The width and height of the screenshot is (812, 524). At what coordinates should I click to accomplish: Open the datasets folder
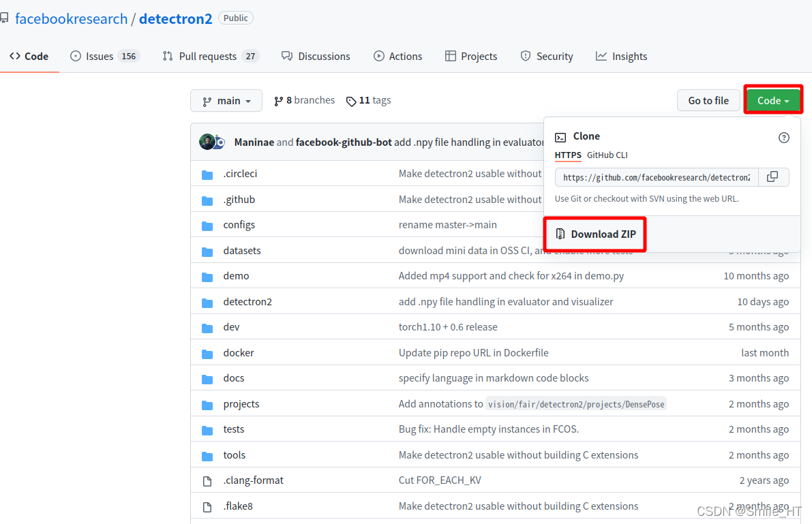242,251
